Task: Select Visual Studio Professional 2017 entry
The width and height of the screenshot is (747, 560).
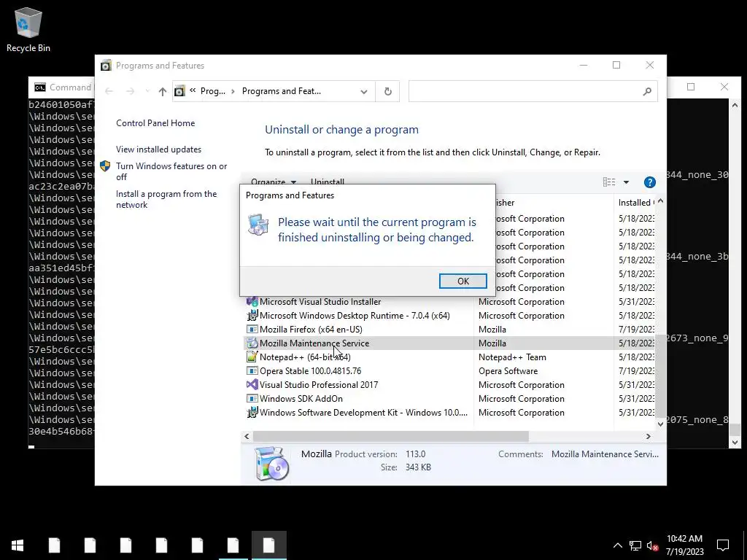Action: 319,385
